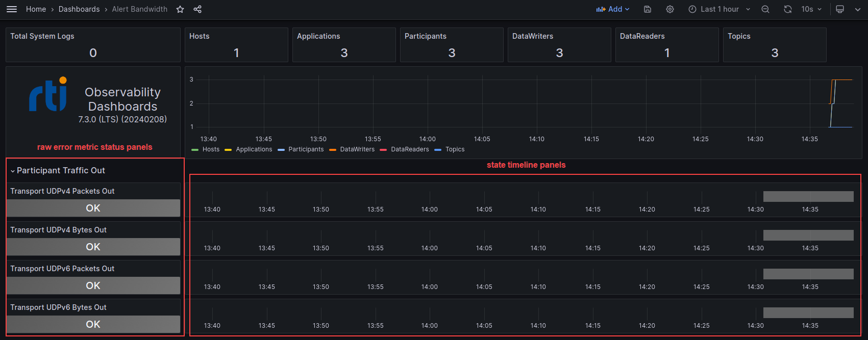868x340 pixels.
Task: Click UDPv4 Bytes Out state timeline bar
Action: pyautogui.click(x=808, y=235)
